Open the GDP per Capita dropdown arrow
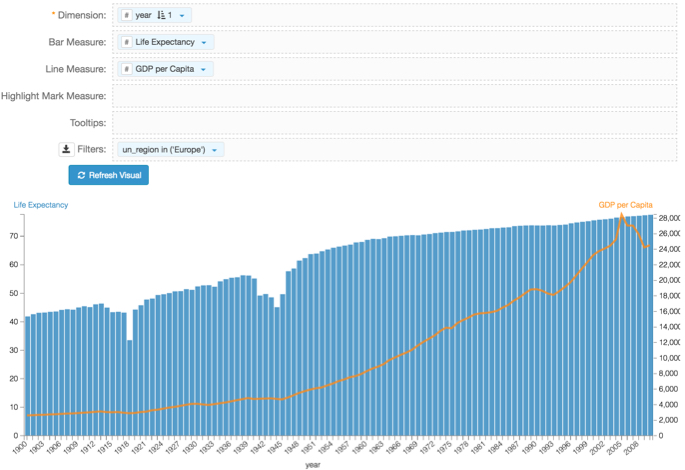Screen dimensions: 685x470 click(205, 69)
